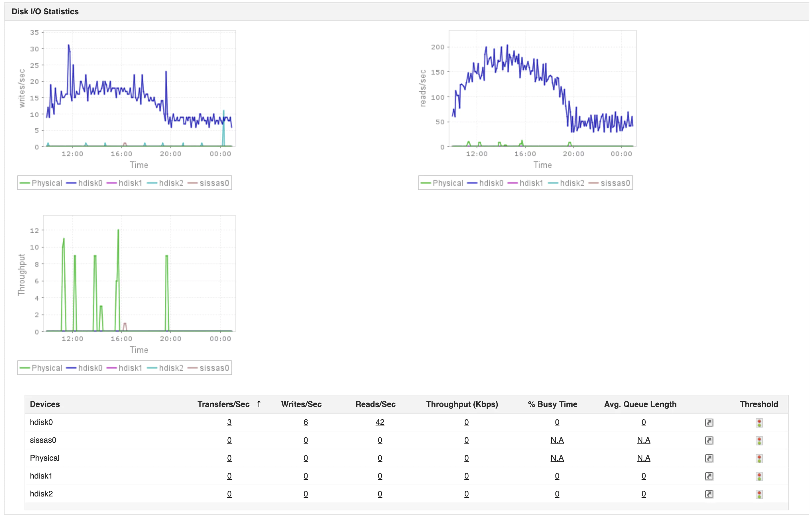Open hdisk0 Reads/Sec value 42
Screen dimensions: 812x517
tap(380, 422)
